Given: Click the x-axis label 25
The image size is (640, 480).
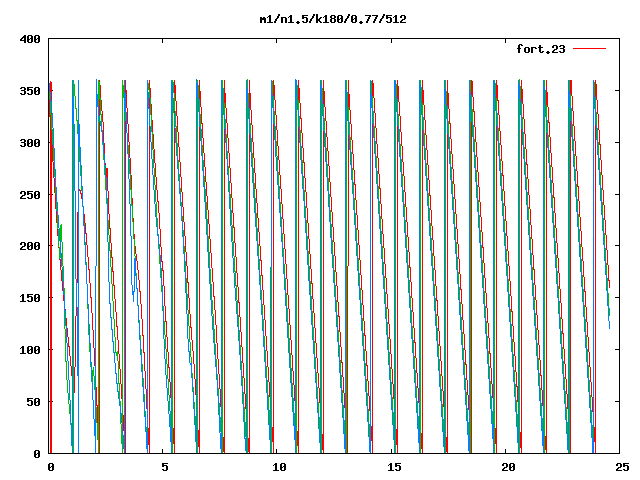Looking at the screenshot, I should point(622,467).
